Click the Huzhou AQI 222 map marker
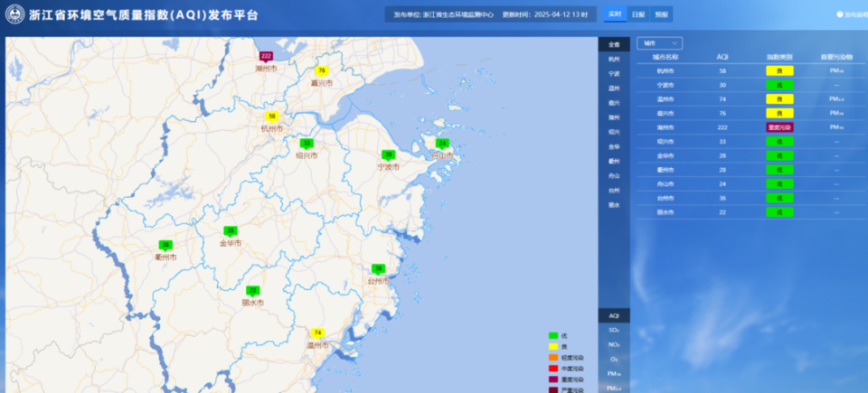The height and width of the screenshot is (393, 868). [266, 56]
